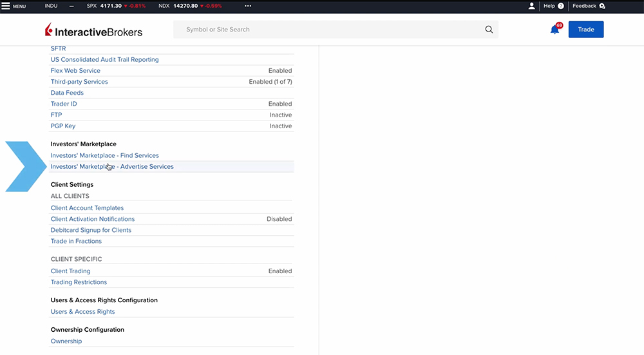Select the Client Activation Notifications link

[92, 219]
